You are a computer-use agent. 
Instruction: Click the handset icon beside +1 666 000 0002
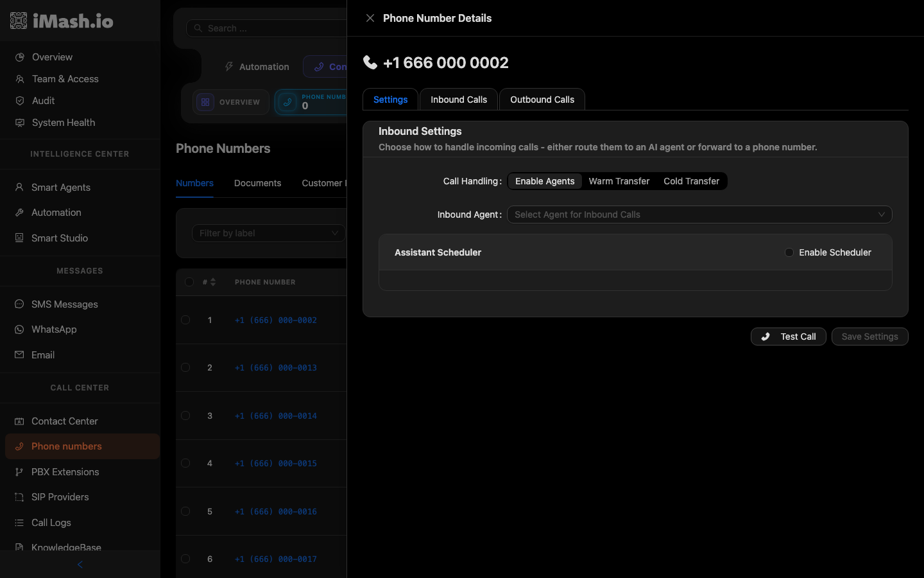(x=370, y=62)
